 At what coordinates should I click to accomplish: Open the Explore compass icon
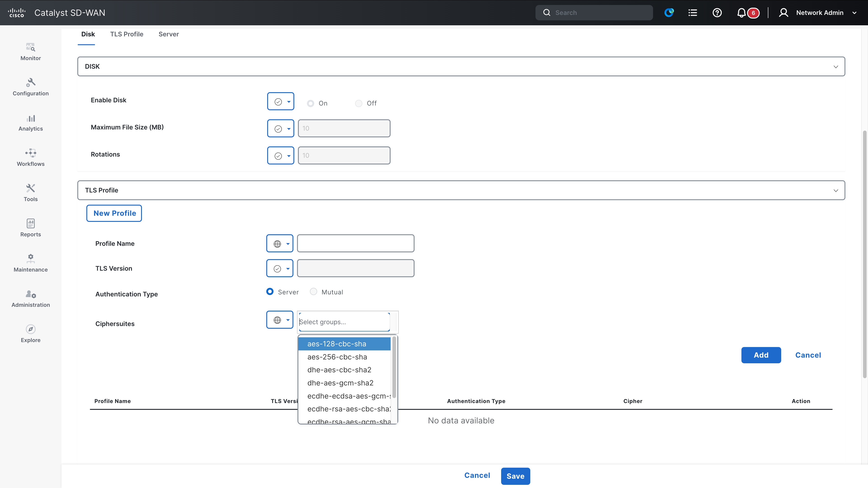point(30,329)
